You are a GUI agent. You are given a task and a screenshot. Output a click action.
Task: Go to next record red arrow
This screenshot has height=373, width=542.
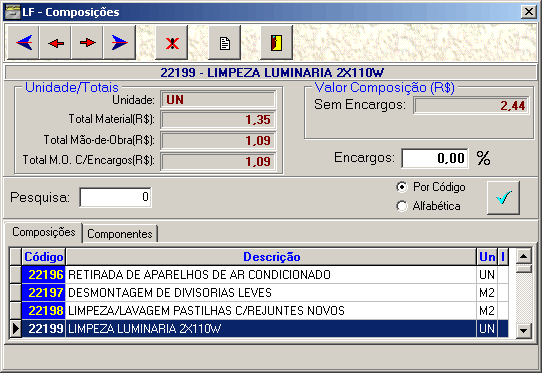tap(87, 43)
